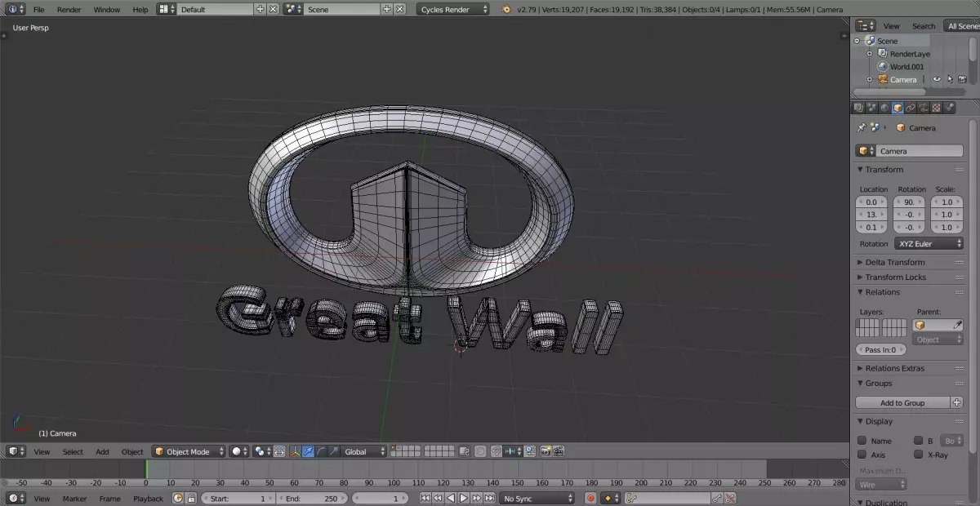This screenshot has height=506, width=980.
Task: Open the Object Mode dropdown
Action: click(189, 451)
